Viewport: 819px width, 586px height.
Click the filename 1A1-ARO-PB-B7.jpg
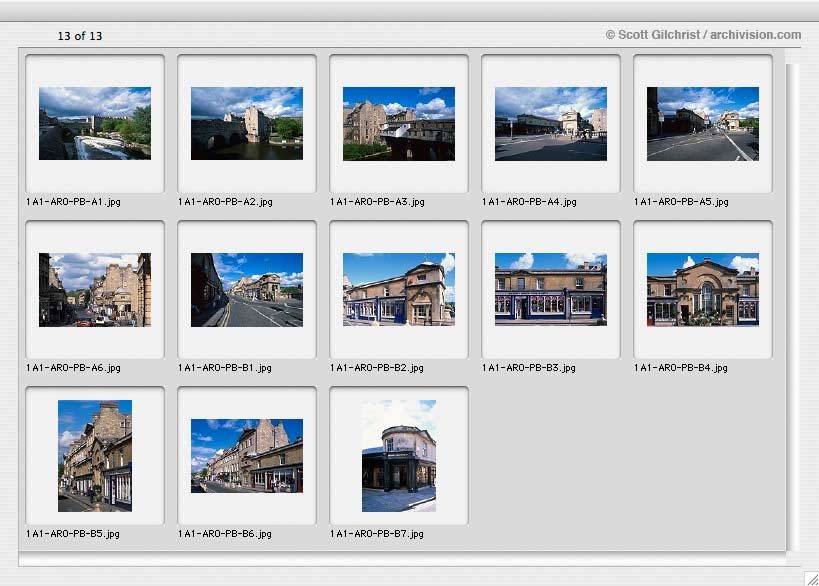pyautogui.click(x=377, y=534)
